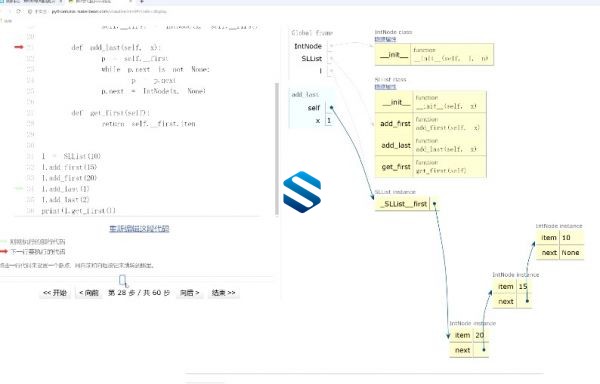Click the edit this code link
This screenshot has height=384, width=600.
pyautogui.click(x=139, y=229)
